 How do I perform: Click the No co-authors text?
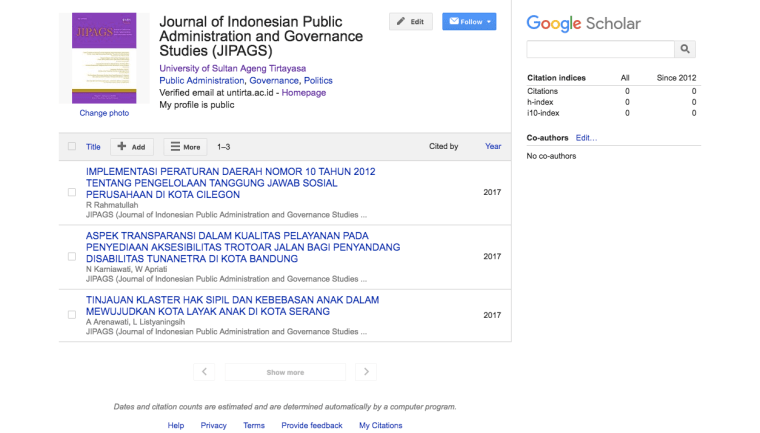tap(552, 156)
